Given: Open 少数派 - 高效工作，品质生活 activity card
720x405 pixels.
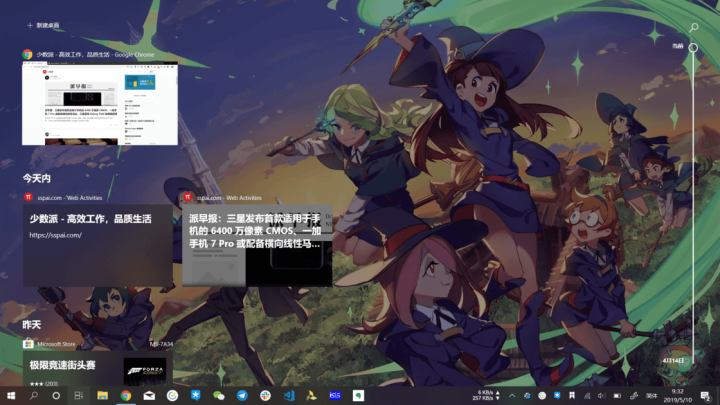Looking at the screenshot, I should 98,245.
